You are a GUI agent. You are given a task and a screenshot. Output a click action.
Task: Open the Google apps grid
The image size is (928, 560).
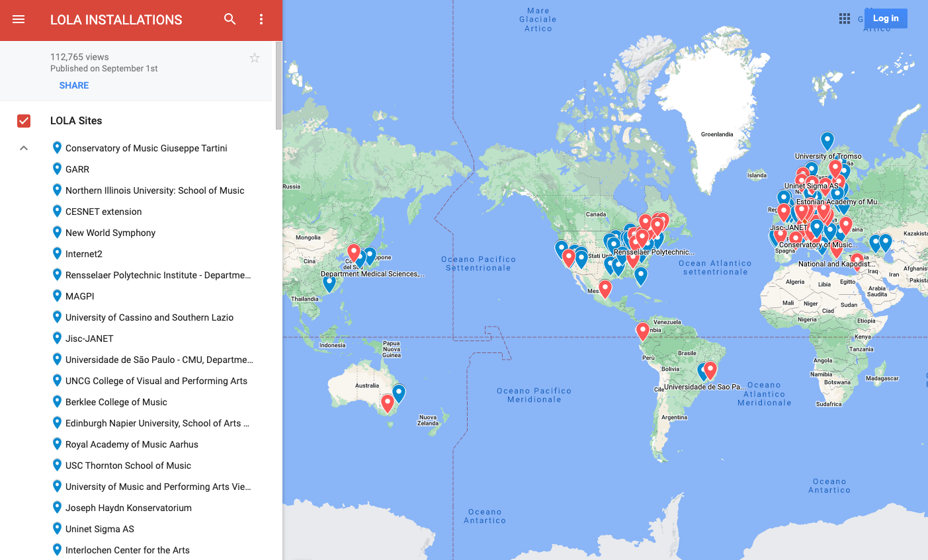[x=845, y=19]
